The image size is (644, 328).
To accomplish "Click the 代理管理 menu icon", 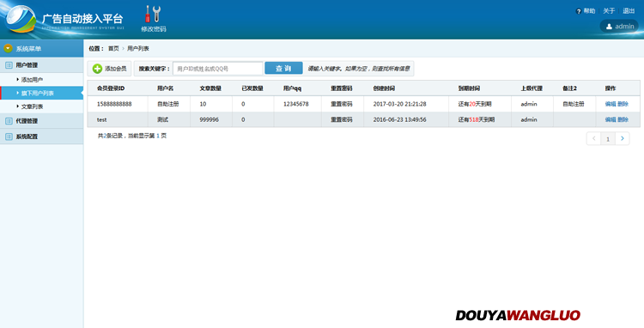I will point(9,121).
